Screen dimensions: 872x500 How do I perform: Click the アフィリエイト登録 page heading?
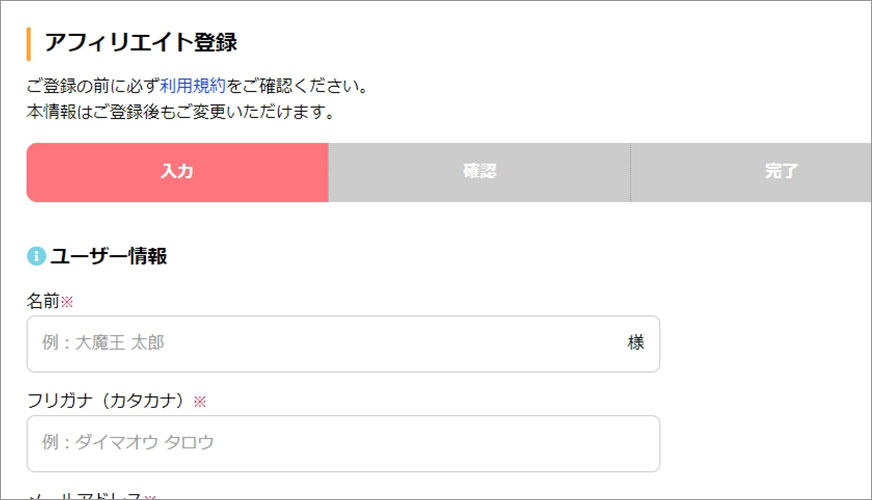pyautogui.click(x=141, y=43)
